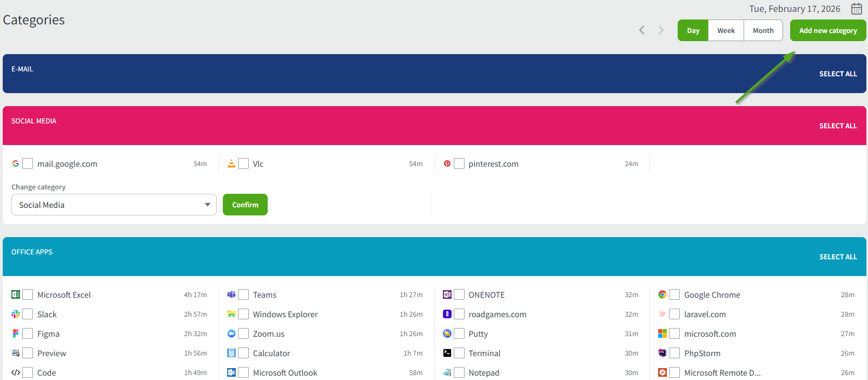
Task: Click the Google Chrome app icon
Action: 662,294
